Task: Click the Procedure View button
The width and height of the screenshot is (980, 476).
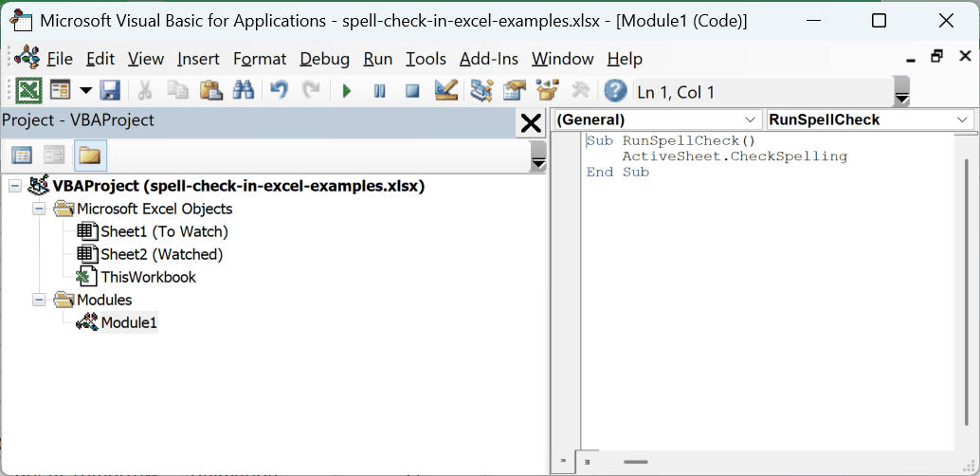Action: pyautogui.click(x=563, y=462)
